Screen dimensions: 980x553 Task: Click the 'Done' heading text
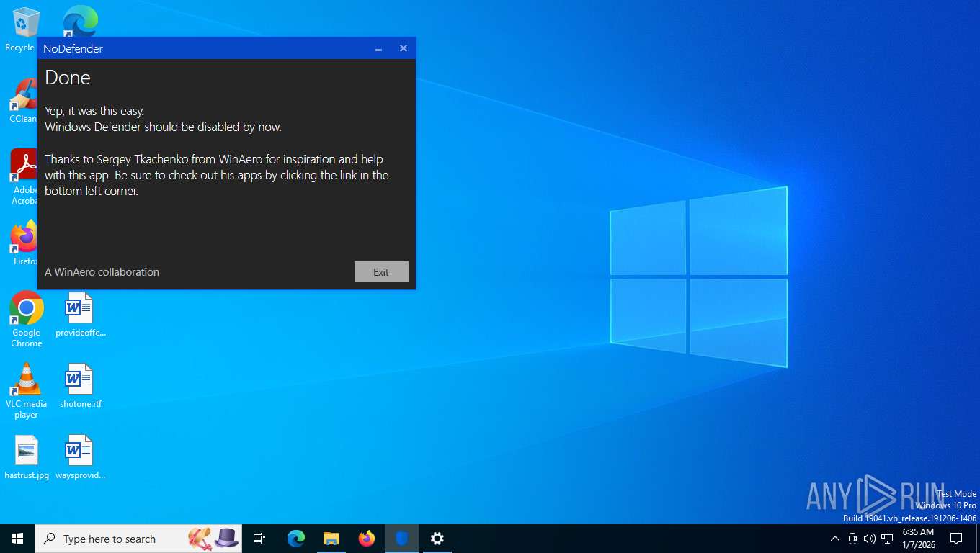[68, 78]
